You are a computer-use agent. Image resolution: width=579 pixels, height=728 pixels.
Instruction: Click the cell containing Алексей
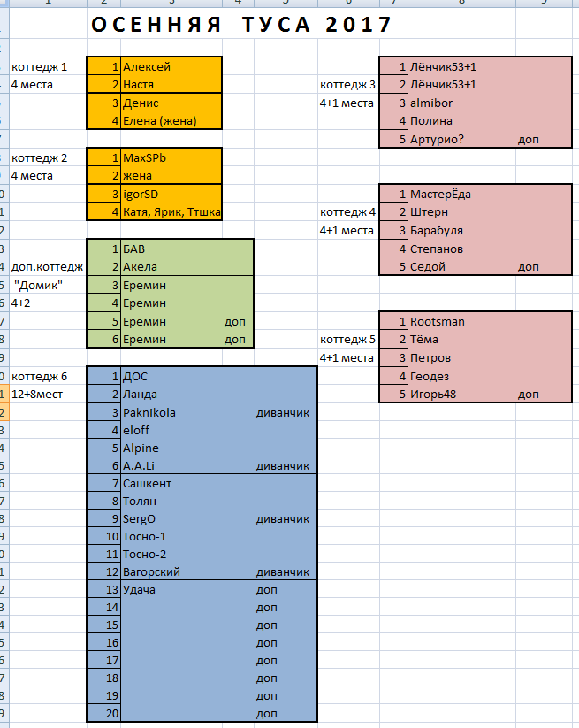click(171, 66)
